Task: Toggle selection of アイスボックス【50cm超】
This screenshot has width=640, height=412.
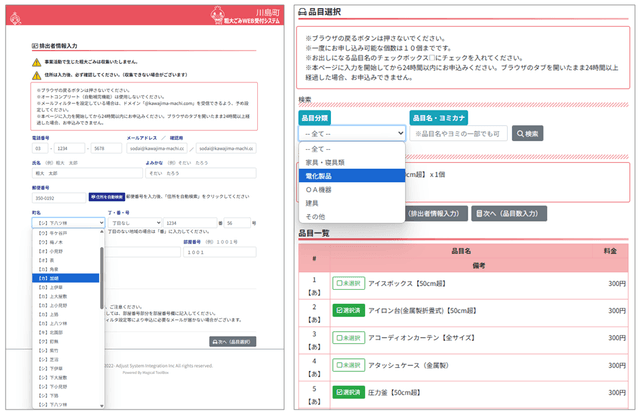Action: point(349,283)
